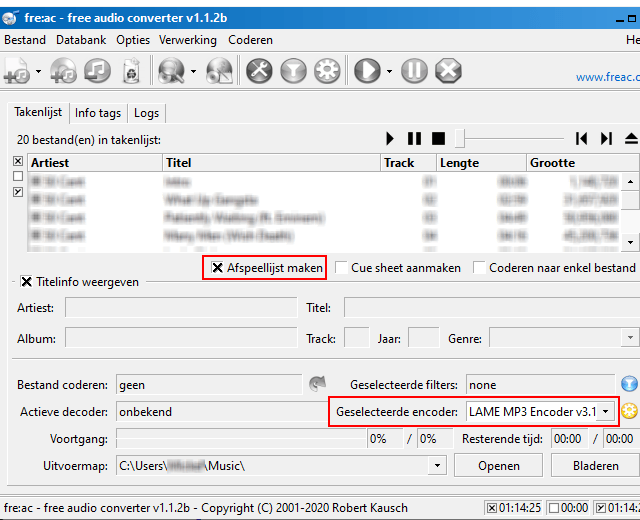Image resolution: width=640 pixels, height=520 pixels.
Task: Toggle the Afspeellijst maken checkbox
Action: pyautogui.click(x=218, y=268)
